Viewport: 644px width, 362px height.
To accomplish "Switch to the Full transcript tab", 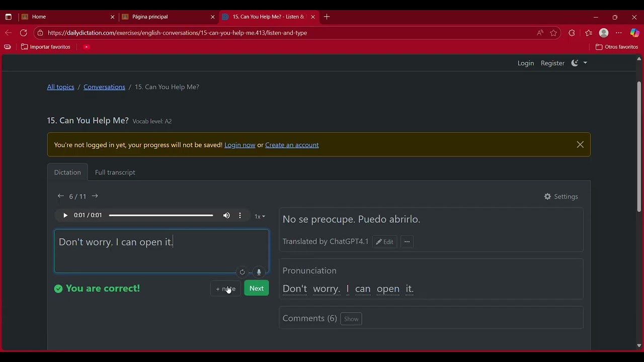I will [x=115, y=172].
